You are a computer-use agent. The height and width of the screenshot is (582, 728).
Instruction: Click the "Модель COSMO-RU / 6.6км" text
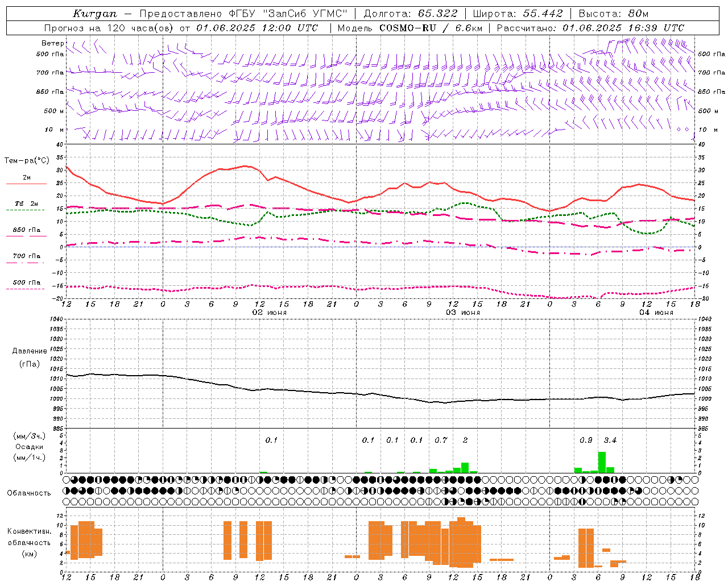tap(409, 28)
